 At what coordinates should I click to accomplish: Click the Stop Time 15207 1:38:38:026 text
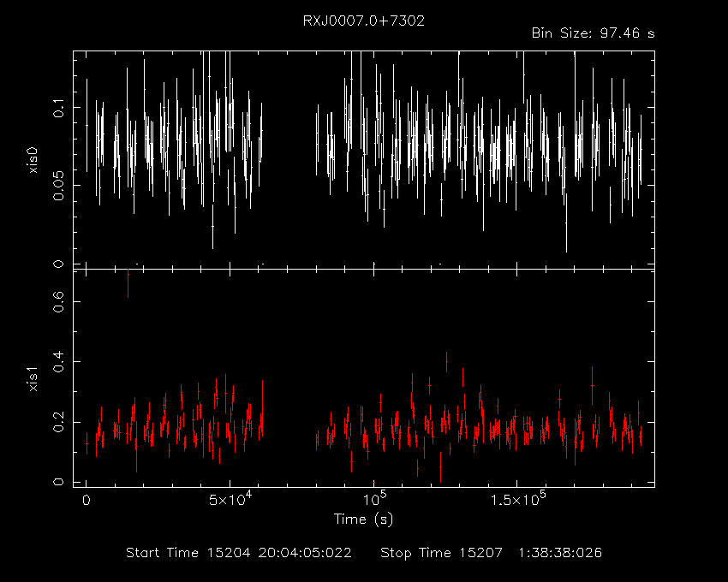[492, 553]
